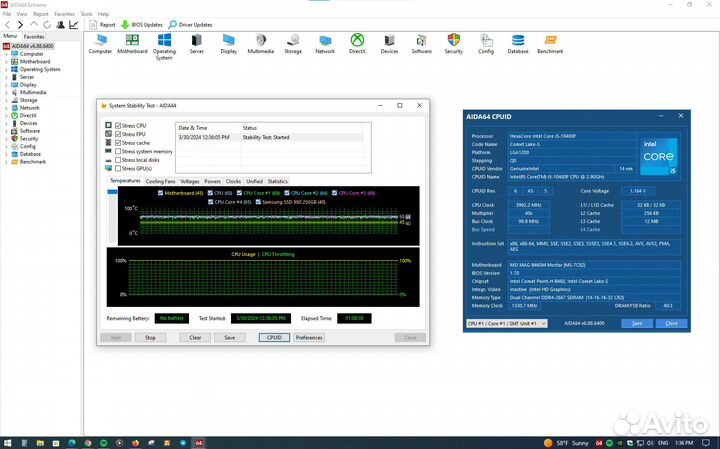Uncheck Stress FPU checkbox

(x=118, y=134)
